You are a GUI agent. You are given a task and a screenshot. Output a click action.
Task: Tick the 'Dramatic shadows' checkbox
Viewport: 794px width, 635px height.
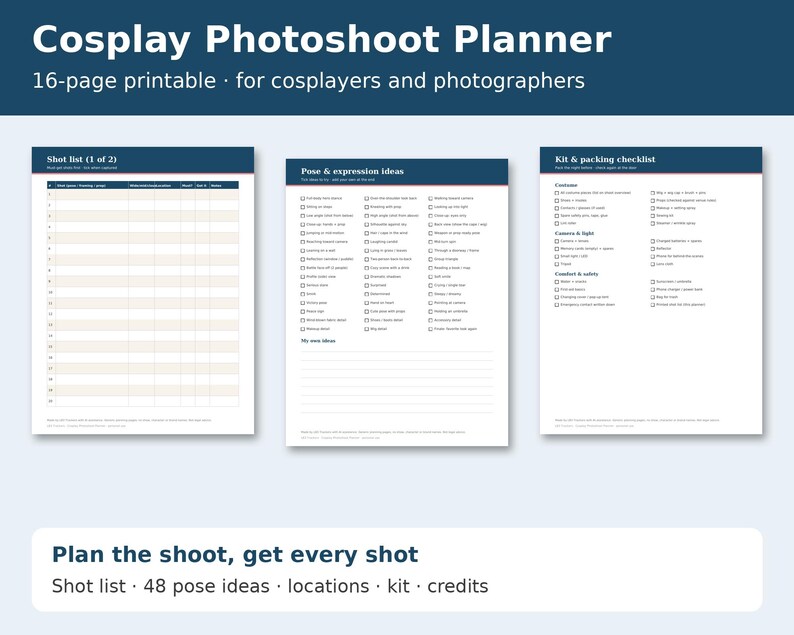point(367,277)
